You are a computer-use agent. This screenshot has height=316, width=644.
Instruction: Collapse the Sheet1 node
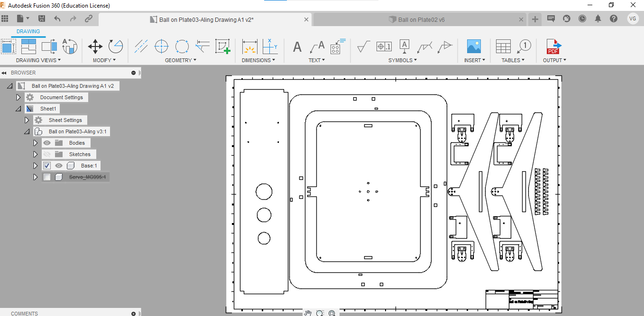[x=18, y=109]
